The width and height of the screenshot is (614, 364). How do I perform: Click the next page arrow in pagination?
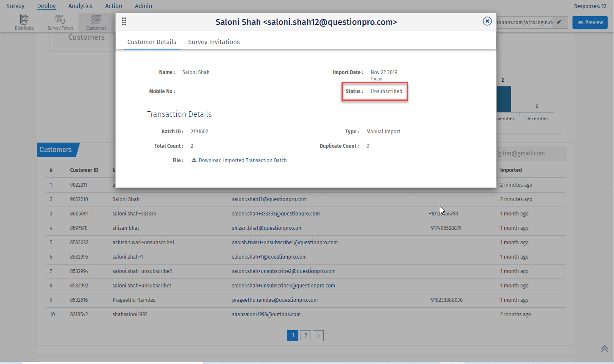point(318,336)
